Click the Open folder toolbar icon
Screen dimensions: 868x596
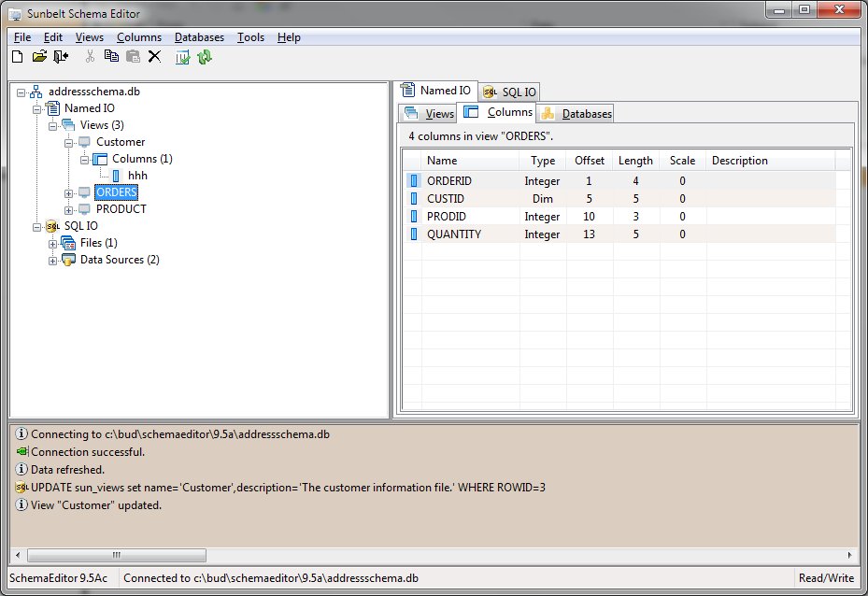(x=39, y=57)
